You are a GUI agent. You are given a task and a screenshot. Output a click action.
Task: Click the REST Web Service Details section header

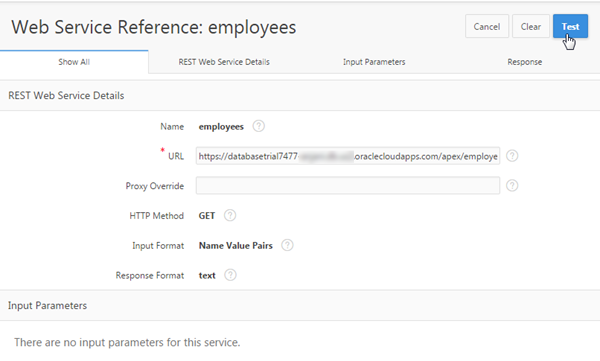coord(66,96)
